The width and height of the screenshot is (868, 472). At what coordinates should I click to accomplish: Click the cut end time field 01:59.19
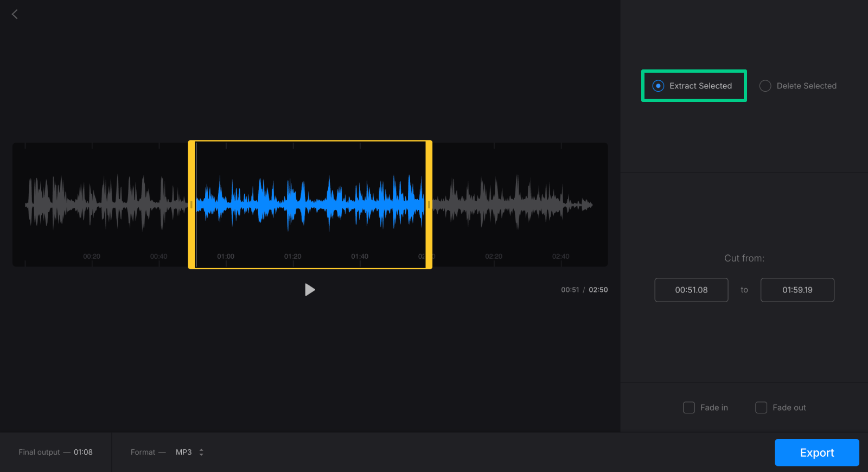point(797,290)
